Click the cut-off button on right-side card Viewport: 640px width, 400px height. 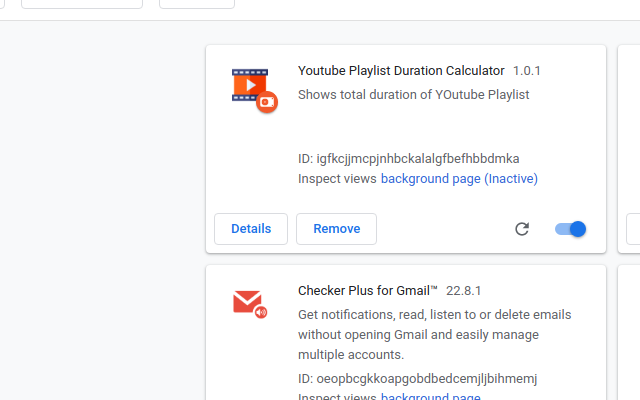[x=633, y=229]
